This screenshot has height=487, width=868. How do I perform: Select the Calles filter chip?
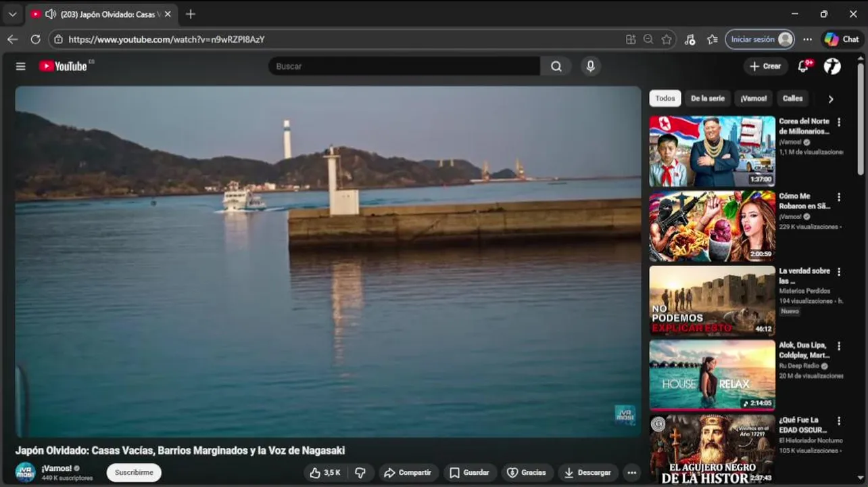(x=792, y=99)
